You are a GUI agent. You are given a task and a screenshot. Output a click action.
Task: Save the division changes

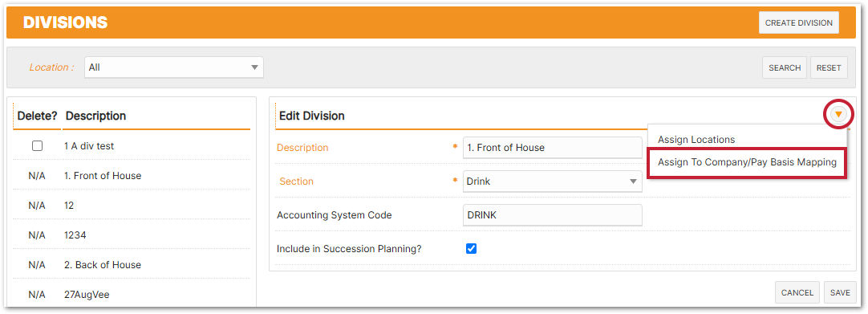click(840, 293)
